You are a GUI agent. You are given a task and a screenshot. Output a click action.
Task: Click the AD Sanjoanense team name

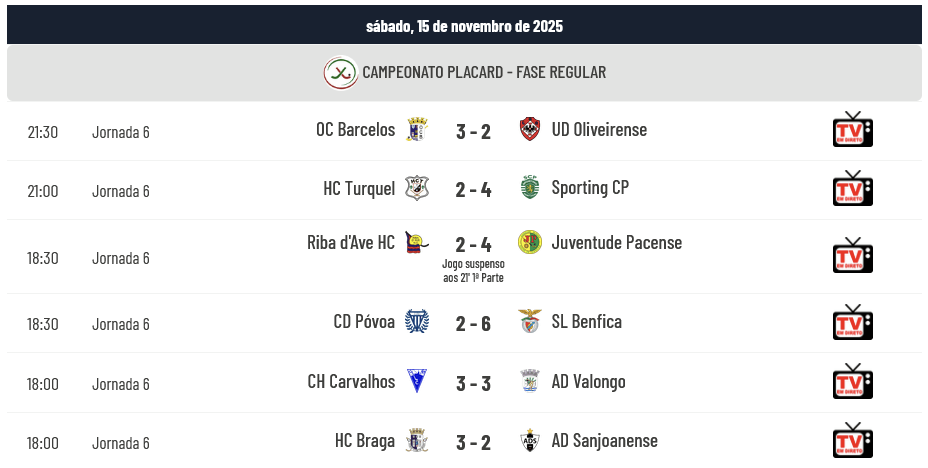click(604, 441)
